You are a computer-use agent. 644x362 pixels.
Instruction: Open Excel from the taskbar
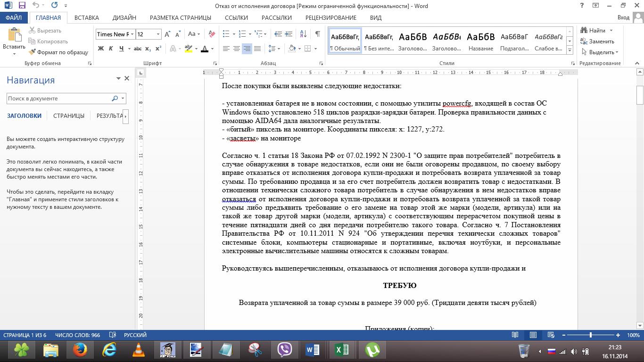pos(342,350)
